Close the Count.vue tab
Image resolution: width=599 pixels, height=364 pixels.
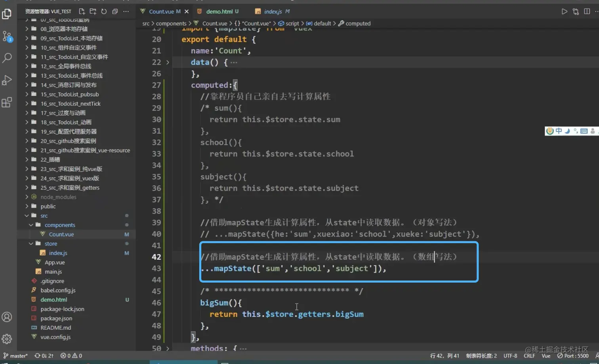[187, 11]
